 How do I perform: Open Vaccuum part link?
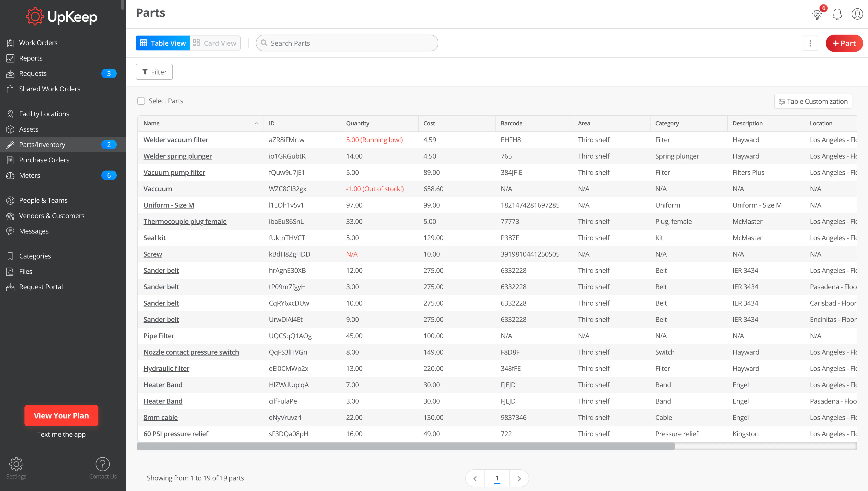(x=158, y=189)
